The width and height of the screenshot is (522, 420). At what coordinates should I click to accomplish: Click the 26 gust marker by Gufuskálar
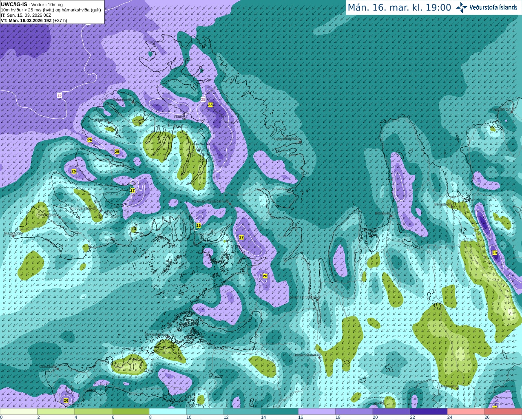click(66, 400)
